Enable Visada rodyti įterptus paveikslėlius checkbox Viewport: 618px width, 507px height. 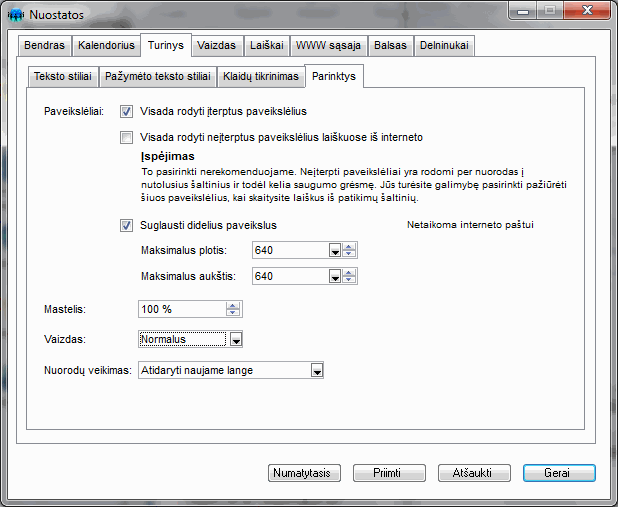pyautogui.click(x=127, y=112)
